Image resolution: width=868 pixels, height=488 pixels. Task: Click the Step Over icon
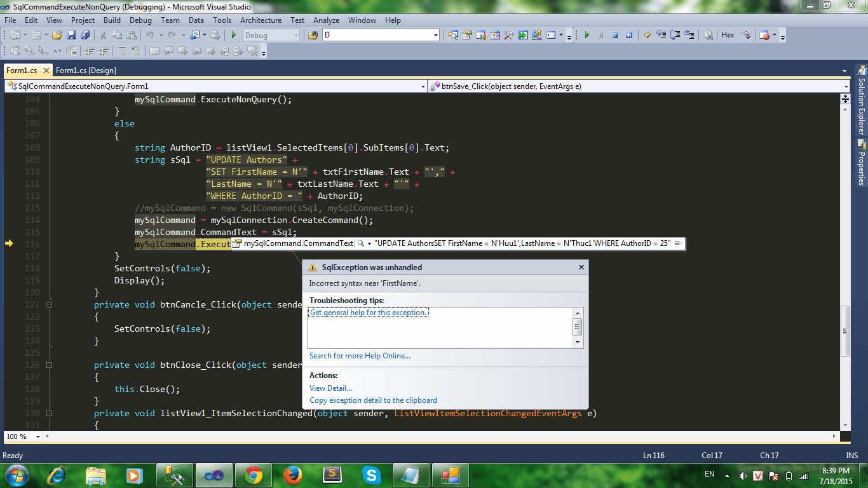675,35
